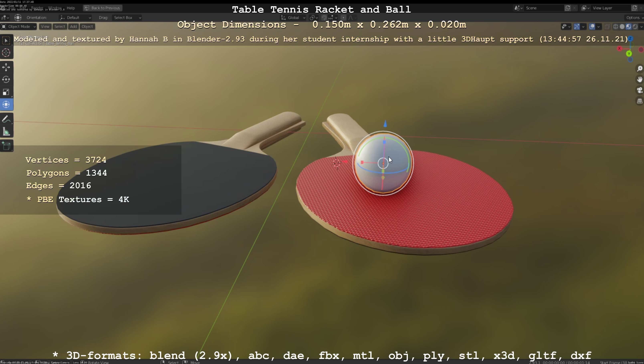
Task: Pick the Measure ruler tool
Action: pyautogui.click(x=6, y=132)
